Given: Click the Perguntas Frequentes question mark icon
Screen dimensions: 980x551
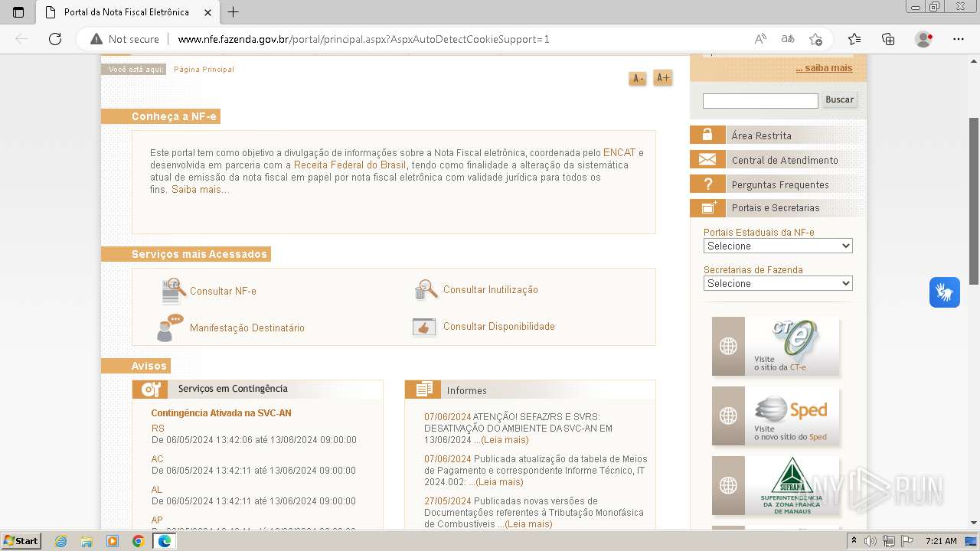Looking at the screenshot, I should [707, 184].
